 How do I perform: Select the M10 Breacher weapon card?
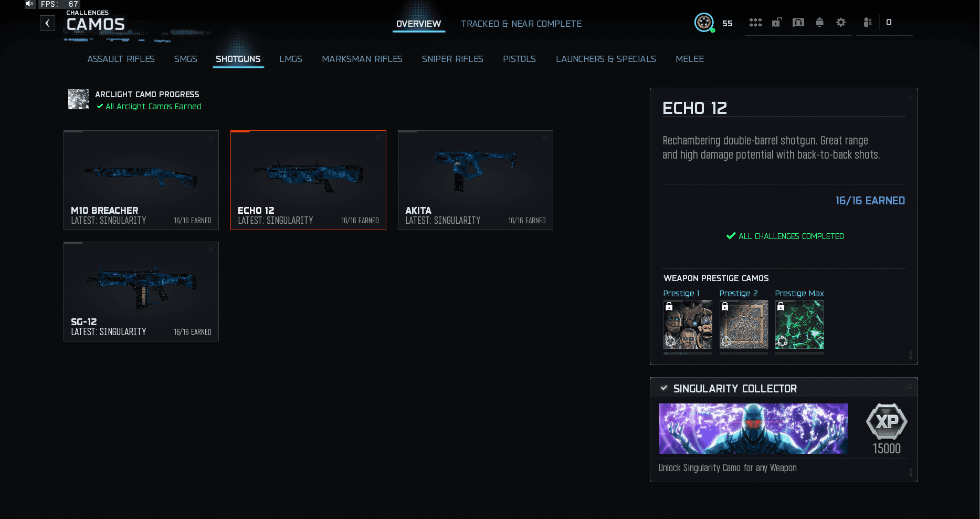(x=141, y=180)
